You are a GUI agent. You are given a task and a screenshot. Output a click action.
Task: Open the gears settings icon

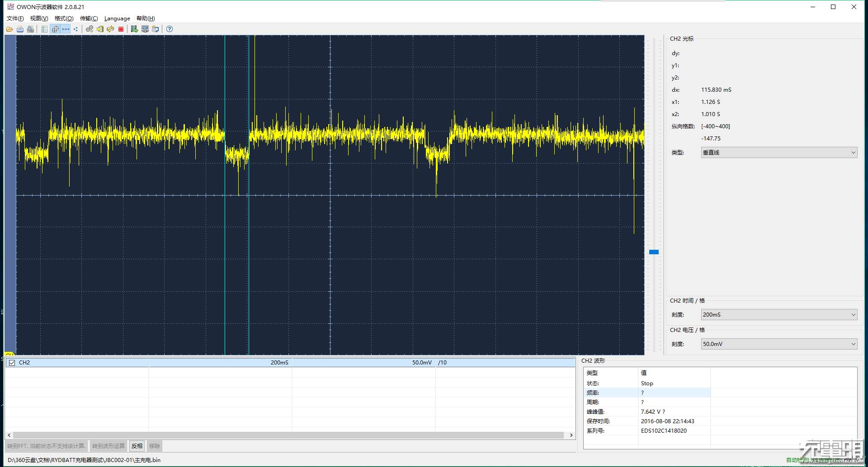[90, 29]
